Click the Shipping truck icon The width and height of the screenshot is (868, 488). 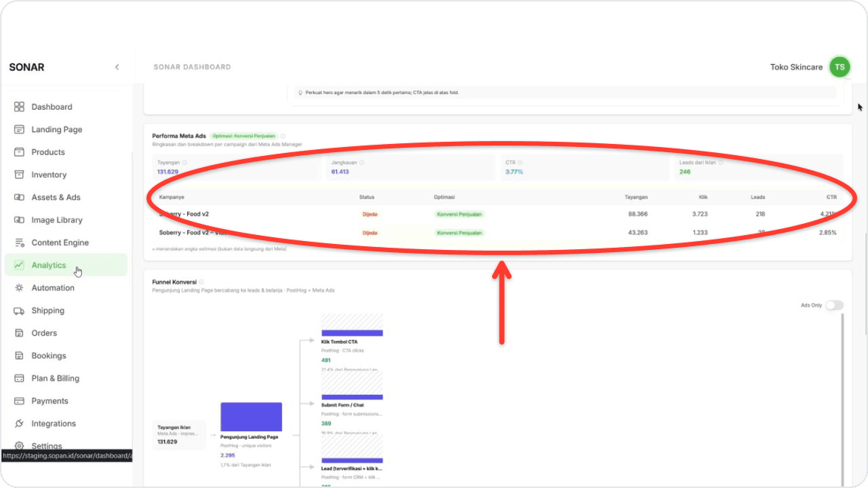point(19,310)
